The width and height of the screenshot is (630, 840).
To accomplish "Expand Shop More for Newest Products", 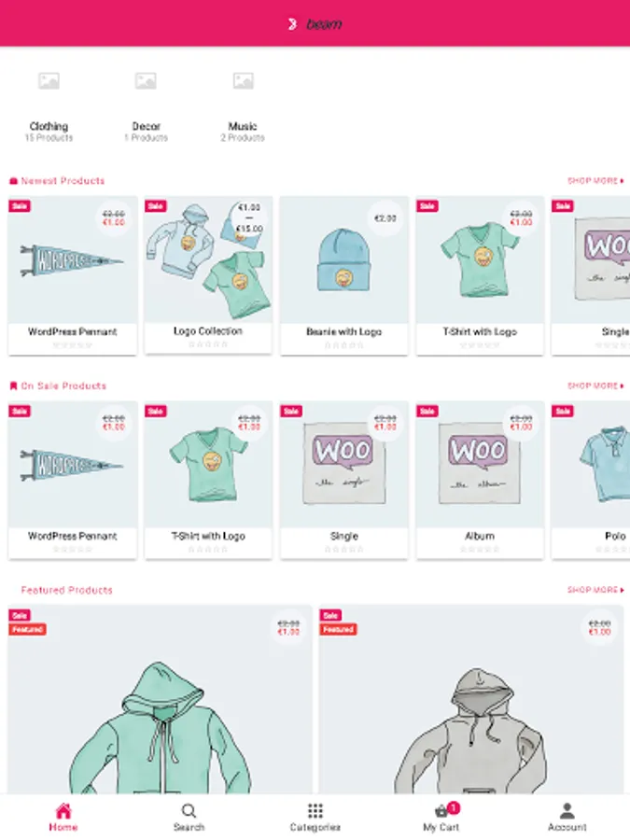I will tap(595, 181).
